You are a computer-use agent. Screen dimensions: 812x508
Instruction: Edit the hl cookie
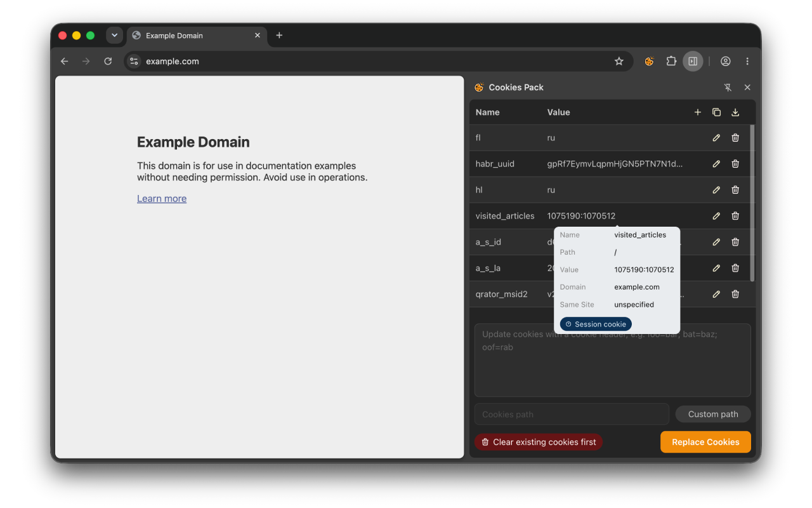point(716,190)
